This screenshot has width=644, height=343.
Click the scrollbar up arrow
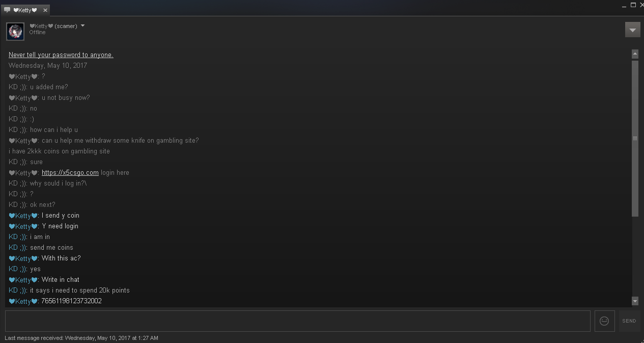tap(635, 54)
